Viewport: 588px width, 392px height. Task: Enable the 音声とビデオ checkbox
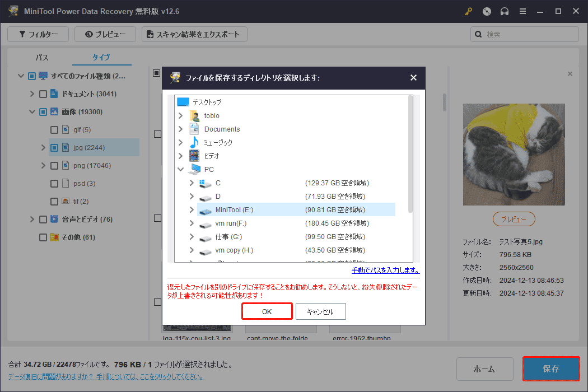point(43,219)
